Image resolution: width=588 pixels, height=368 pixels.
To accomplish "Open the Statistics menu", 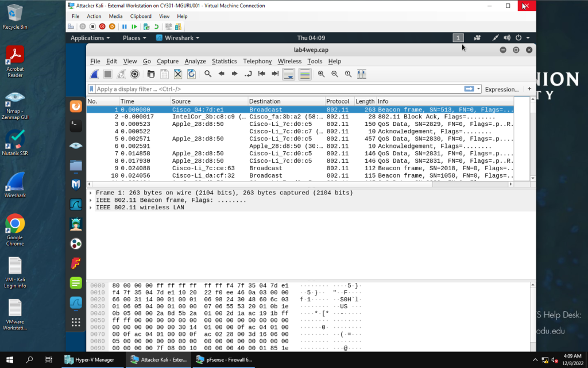I will pyautogui.click(x=225, y=61).
